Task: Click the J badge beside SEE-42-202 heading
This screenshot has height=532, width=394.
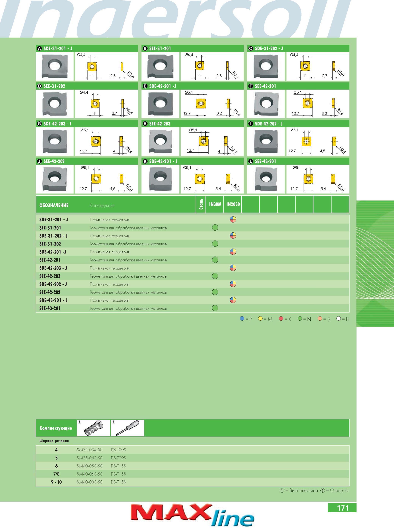Action: tap(39, 161)
